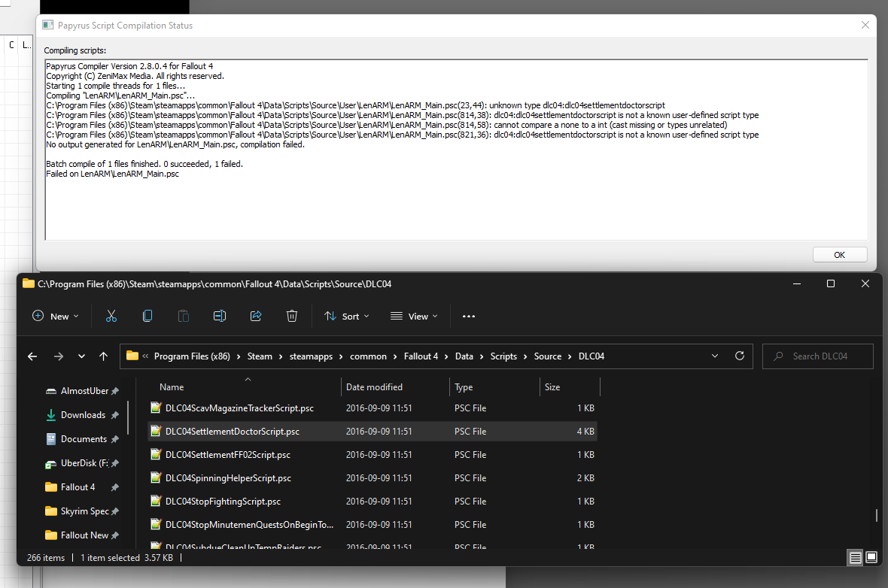Minimize the File Explorer window
Screen dimensions: 888x588
797,283
